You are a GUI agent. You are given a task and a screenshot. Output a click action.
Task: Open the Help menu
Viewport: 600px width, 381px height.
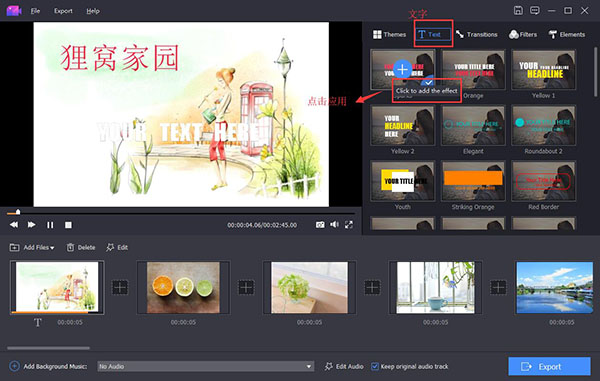pos(93,11)
